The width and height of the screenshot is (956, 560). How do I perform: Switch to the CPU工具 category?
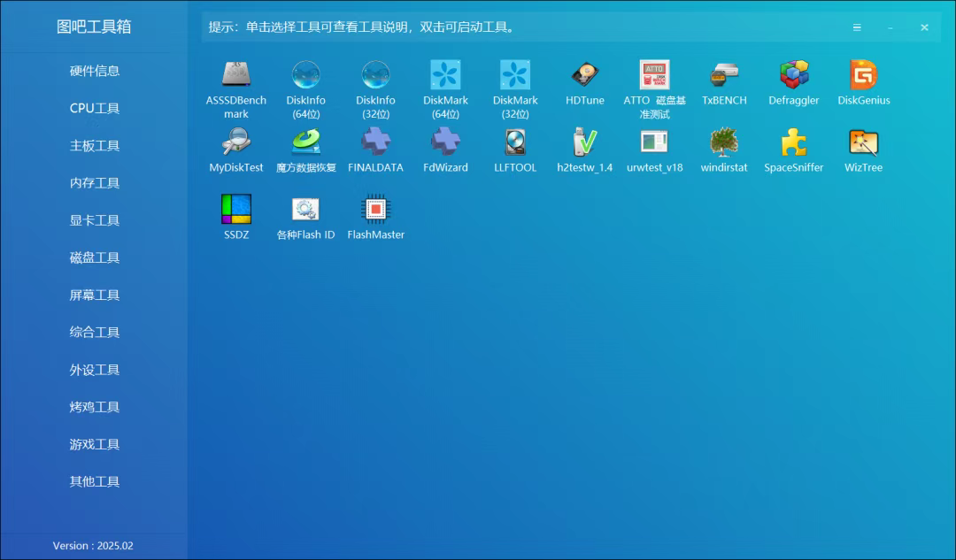click(x=95, y=108)
